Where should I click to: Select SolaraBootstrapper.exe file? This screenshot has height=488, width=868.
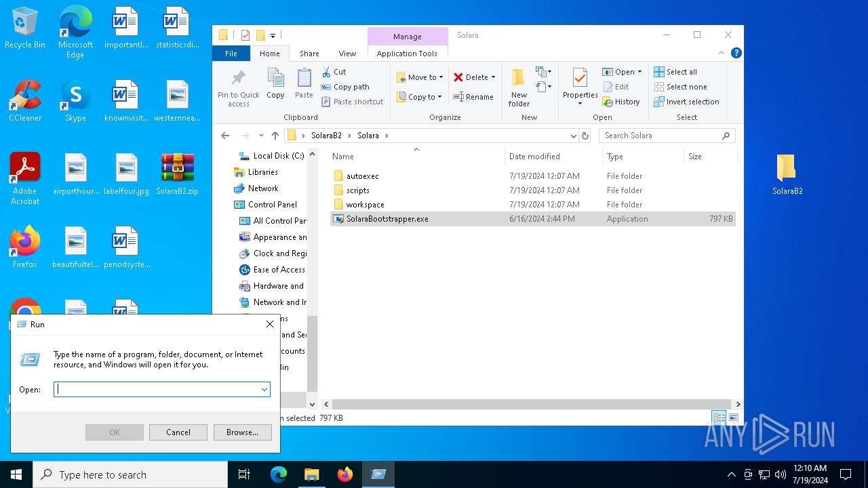click(x=532, y=219)
